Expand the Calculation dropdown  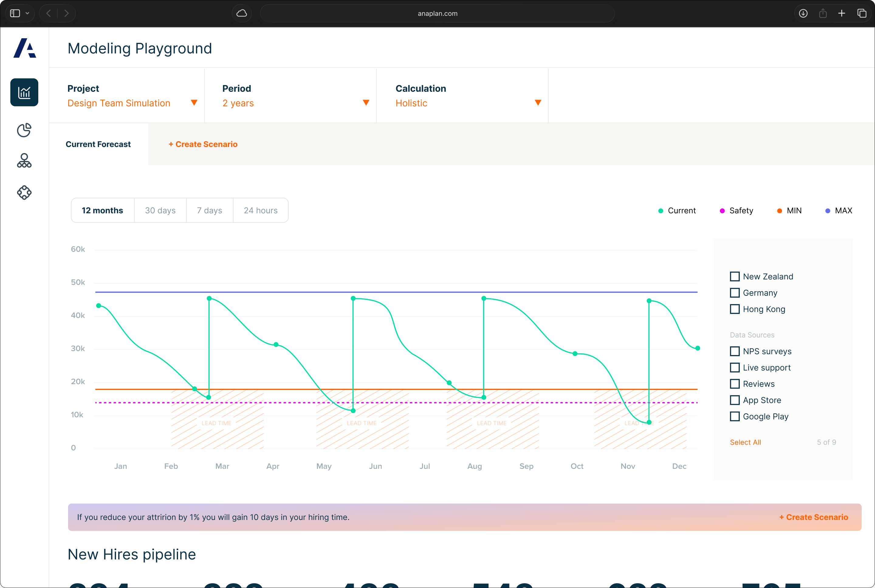click(x=538, y=103)
